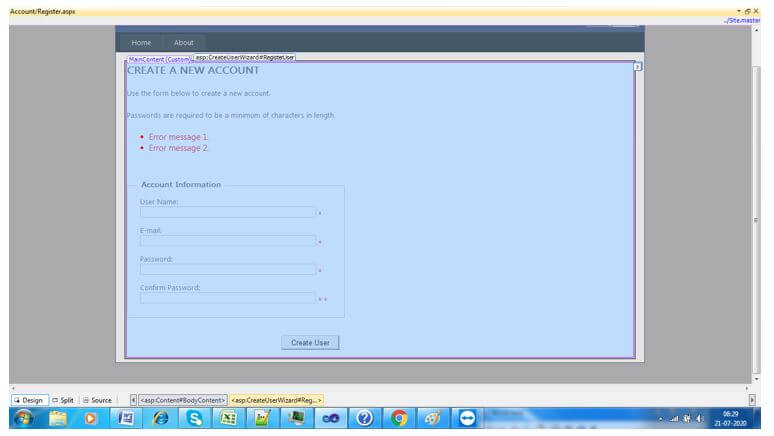Click the About menu item
This screenshot has width=774, height=436.
tap(184, 42)
